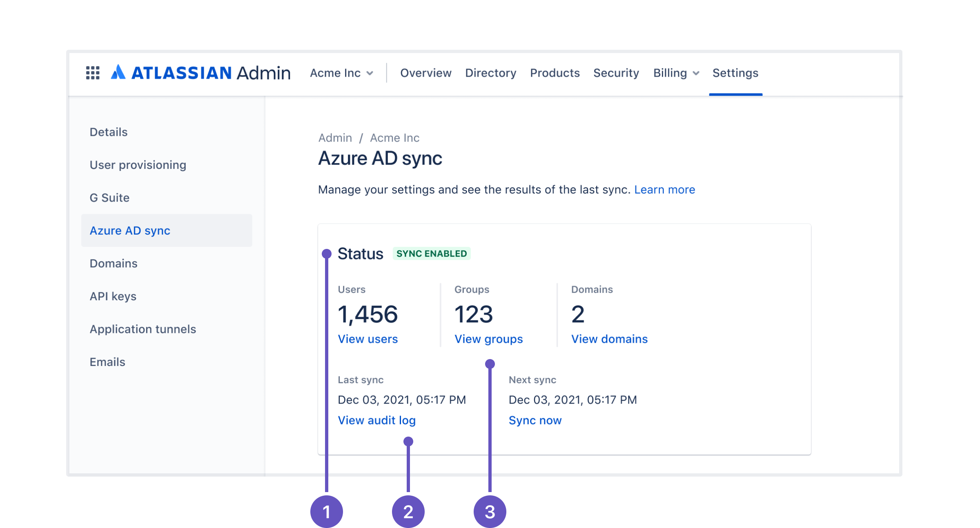Open the Settings tab

tap(735, 73)
